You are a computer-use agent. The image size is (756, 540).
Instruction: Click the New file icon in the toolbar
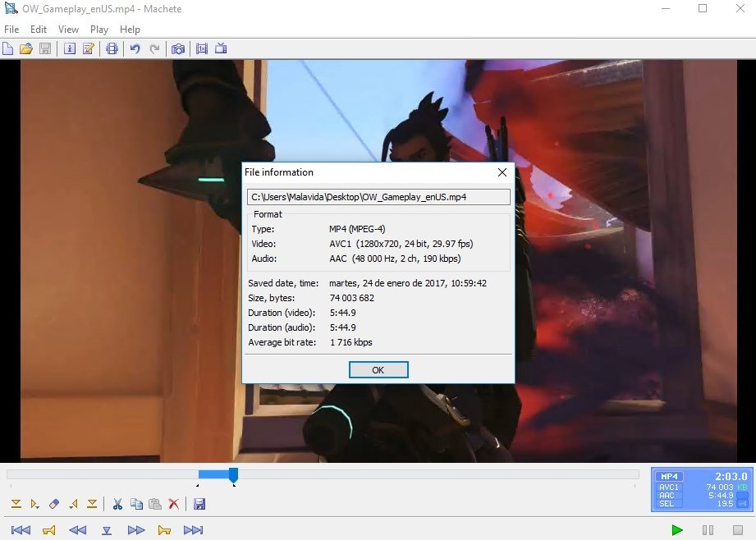[x=7, y=48]
